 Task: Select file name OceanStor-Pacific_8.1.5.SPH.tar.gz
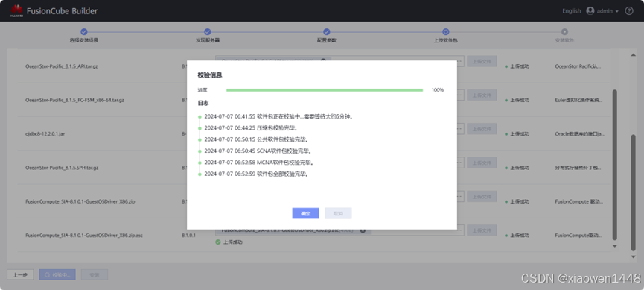(62, 168)
